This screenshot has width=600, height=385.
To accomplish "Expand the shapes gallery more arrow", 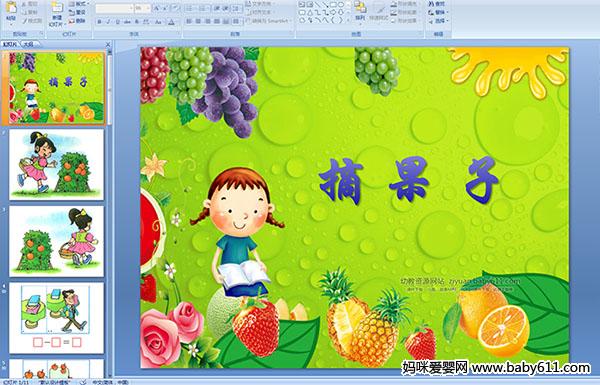I will click(347, 20).
